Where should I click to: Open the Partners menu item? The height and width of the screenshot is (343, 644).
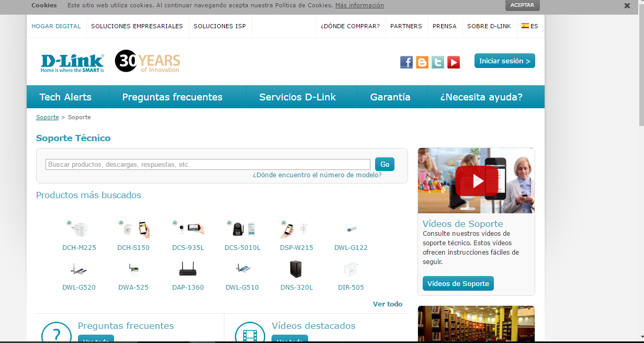tap(406, 26)
